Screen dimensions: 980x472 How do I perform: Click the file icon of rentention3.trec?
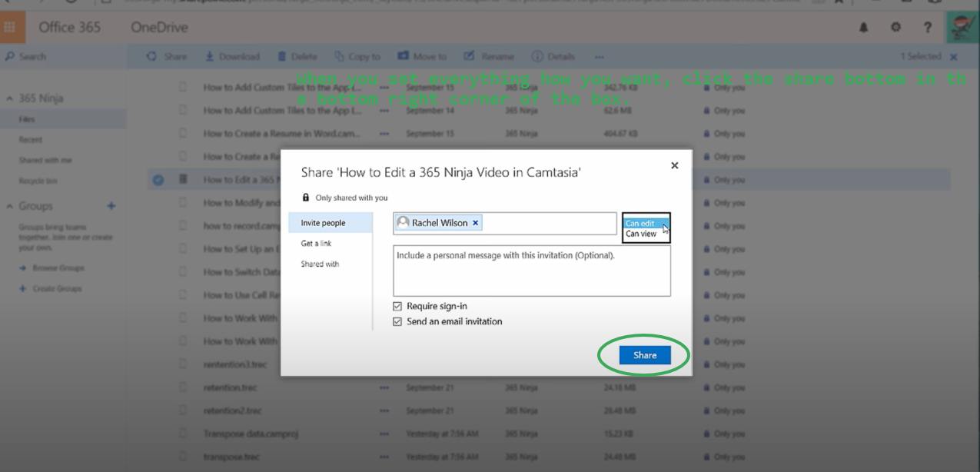click(x=183, y=364)
